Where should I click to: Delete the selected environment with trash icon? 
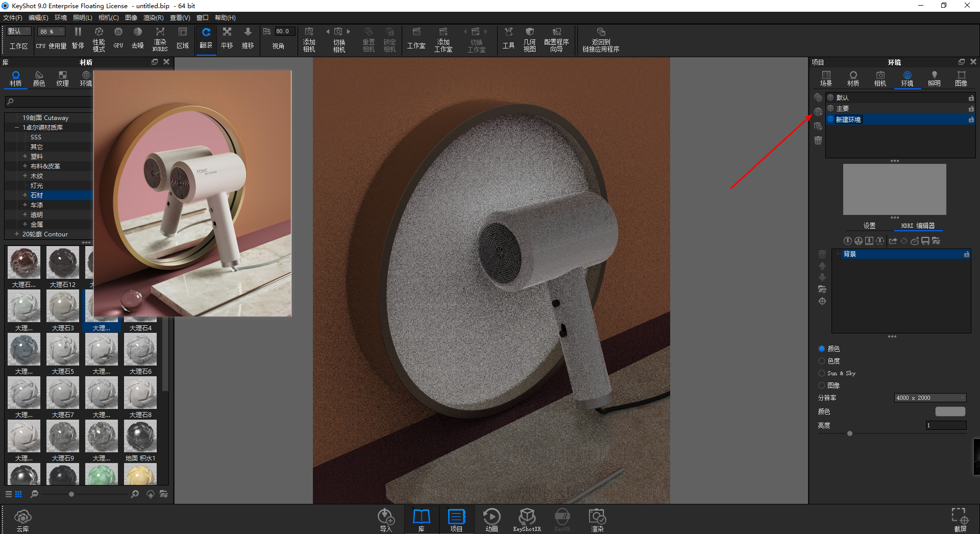pos(818,140)
